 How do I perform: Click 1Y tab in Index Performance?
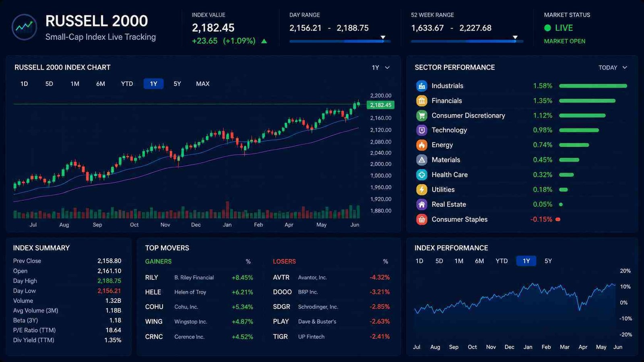526,261
